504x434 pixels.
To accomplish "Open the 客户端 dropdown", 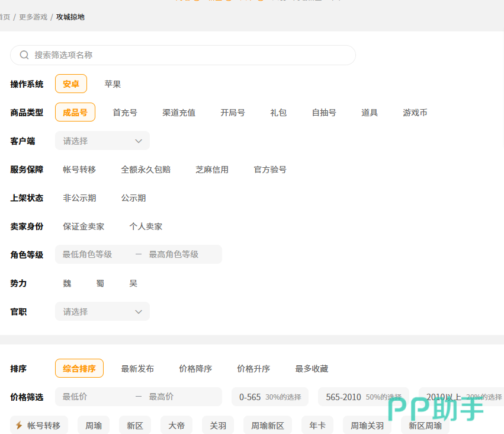I will 102,141.
